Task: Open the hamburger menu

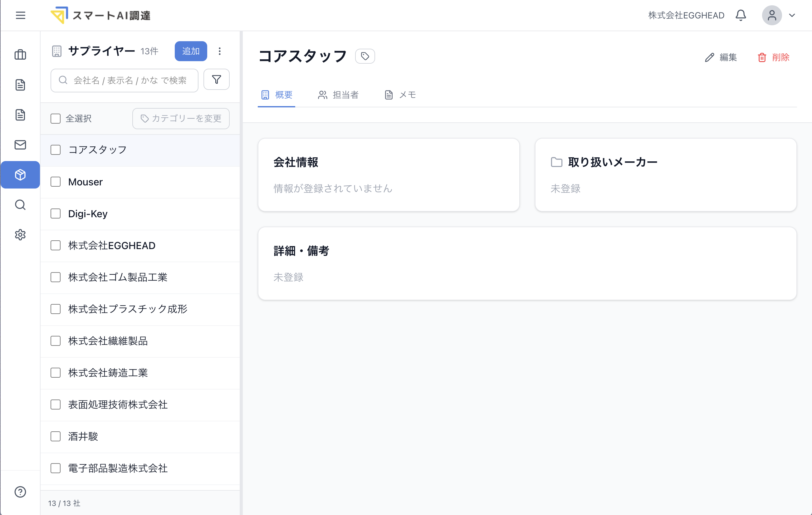Action: click(x=20, y=15)
